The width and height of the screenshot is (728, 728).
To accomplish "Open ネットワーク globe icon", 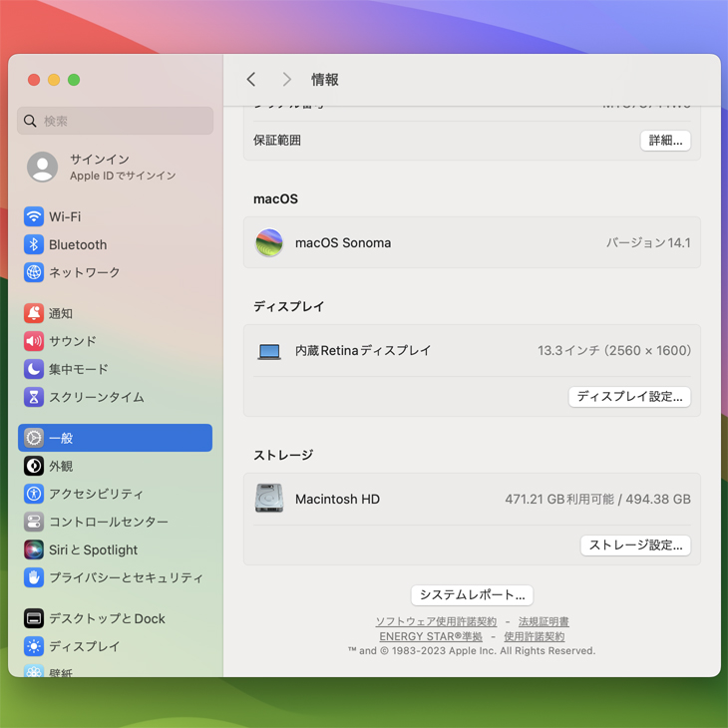I will click(34, 272).
